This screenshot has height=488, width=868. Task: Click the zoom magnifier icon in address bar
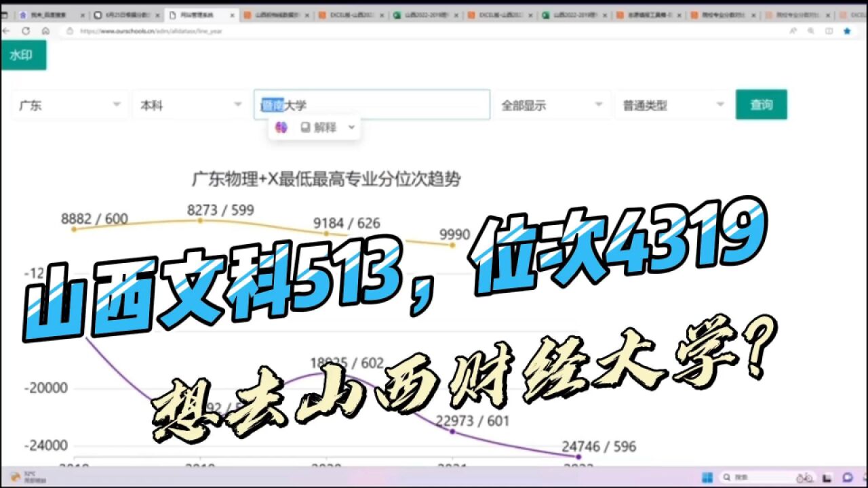click(810, 30)
